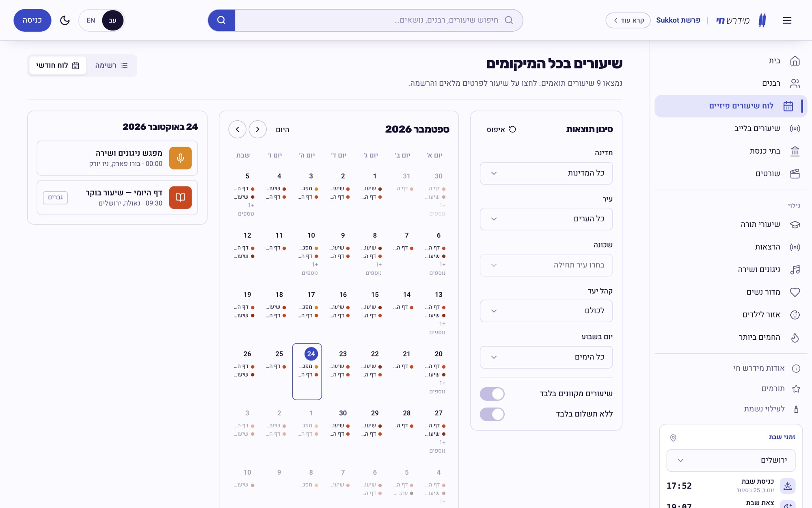Click the location pin in זמני שבת
Screen dimensions: 812x508
click(x=673, y=438)
